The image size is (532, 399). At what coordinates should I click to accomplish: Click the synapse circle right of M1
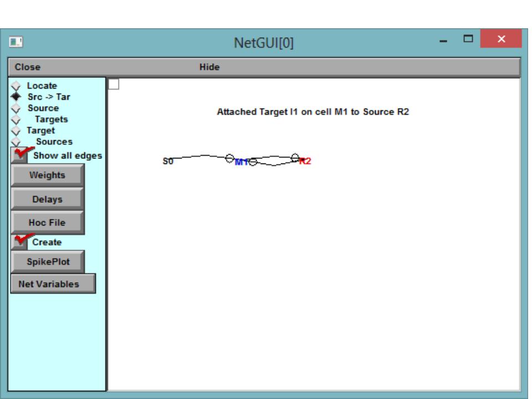[253, 162]
